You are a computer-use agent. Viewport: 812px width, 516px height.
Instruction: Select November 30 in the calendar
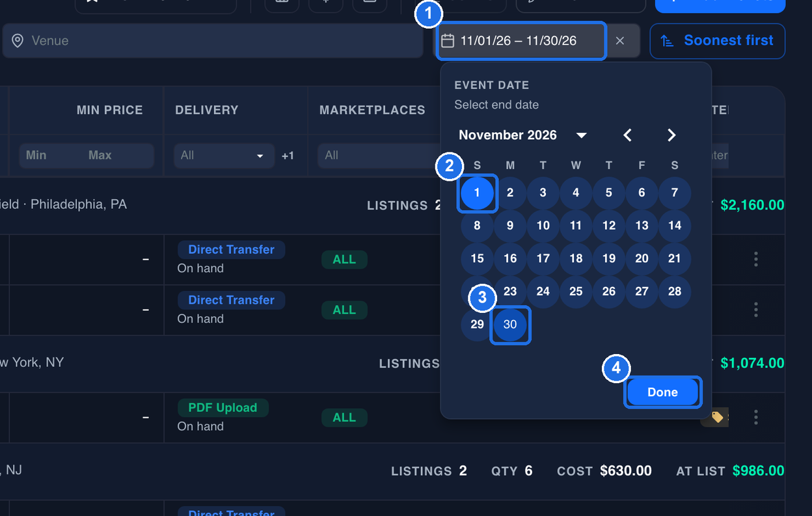tap(510, 324)
